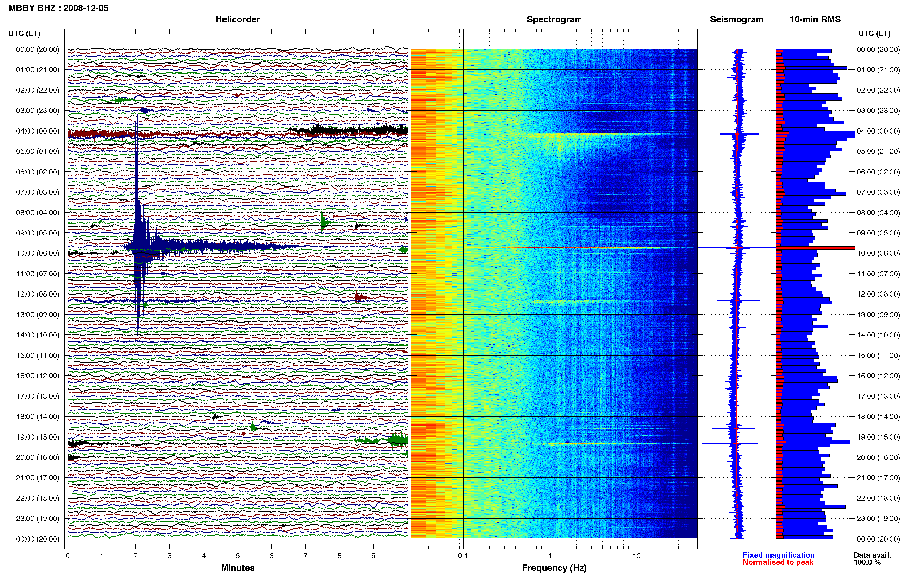The height and width of the screenshot is (578, 924).
Task: Click the red peak bar in 10-min RMS
Action: (815, 248)
